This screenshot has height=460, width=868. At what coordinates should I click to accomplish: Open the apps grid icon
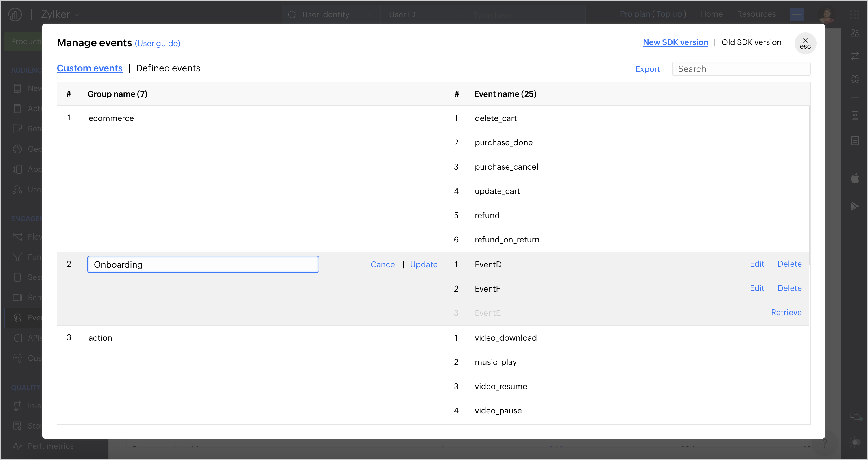pyautogui.click(x=854, y=14)
